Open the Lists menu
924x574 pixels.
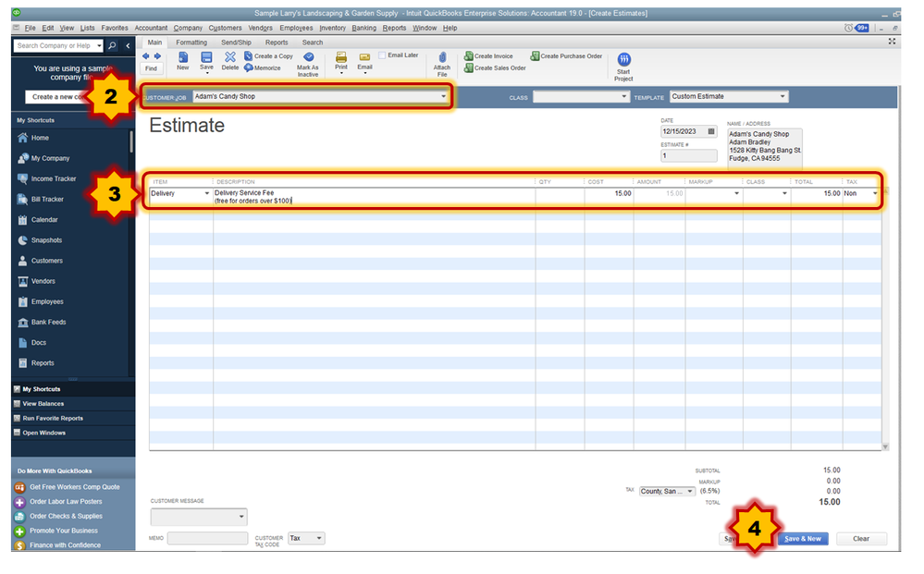88,28
